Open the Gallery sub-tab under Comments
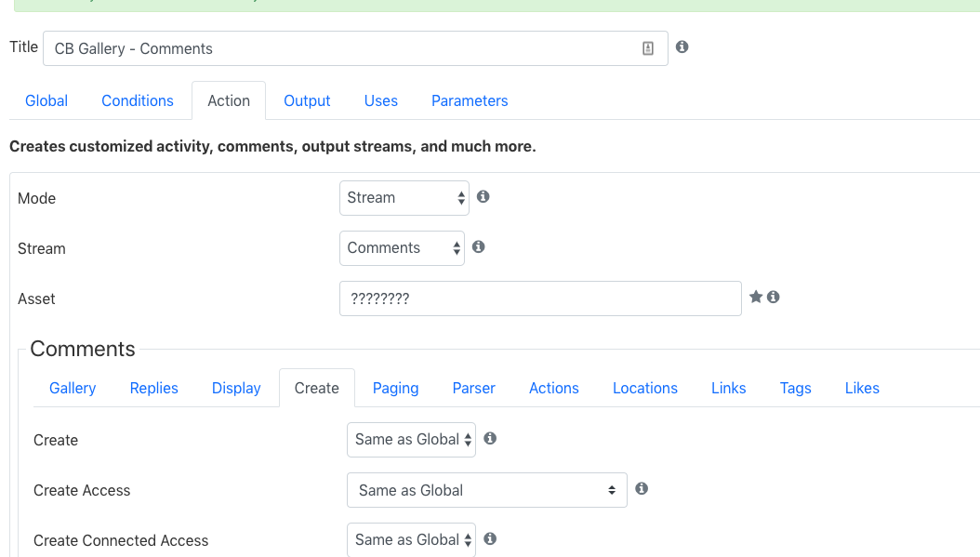 click(x=73, y=388)
